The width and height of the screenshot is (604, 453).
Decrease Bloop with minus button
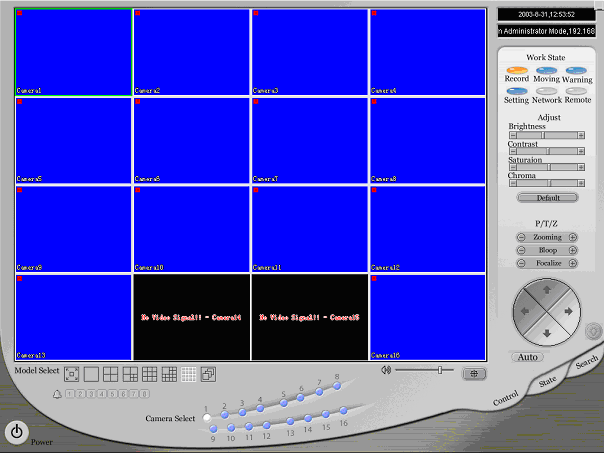coord(521,250)
